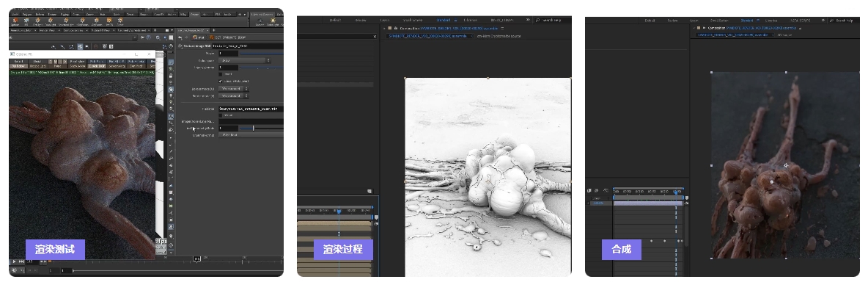Click the Power value field
The width and height of the screenshot is (868, 282).
click(229, 53)
